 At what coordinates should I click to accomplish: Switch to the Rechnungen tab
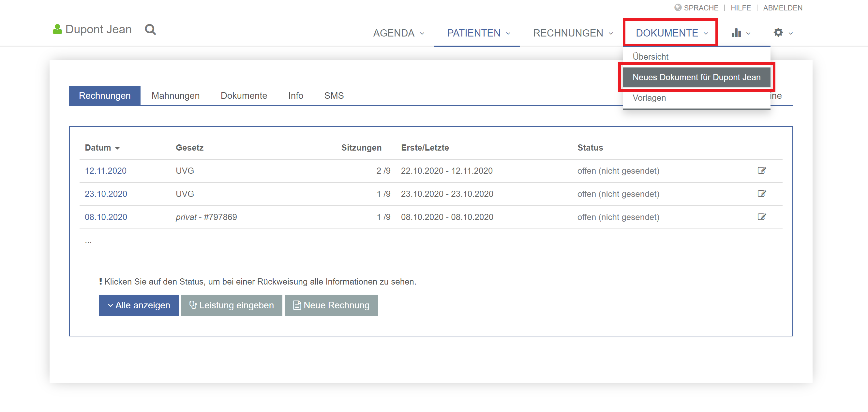click(x=104, y=96)
